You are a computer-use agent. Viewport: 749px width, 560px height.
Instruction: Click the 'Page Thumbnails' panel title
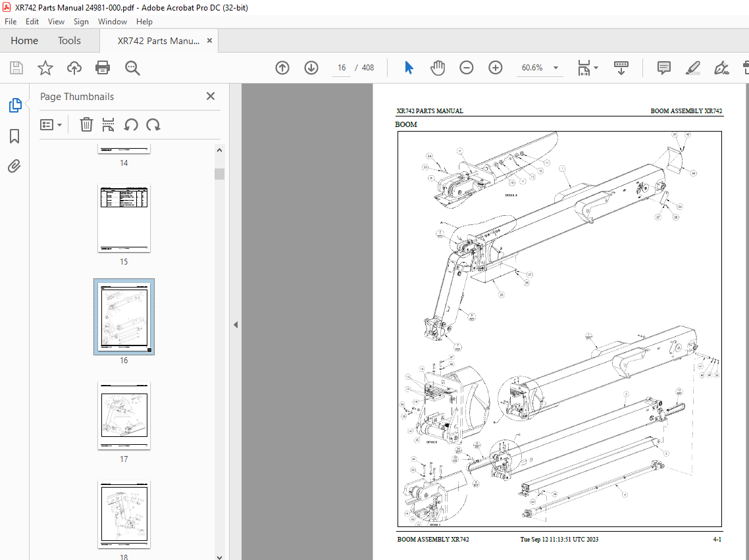(77, 97)
